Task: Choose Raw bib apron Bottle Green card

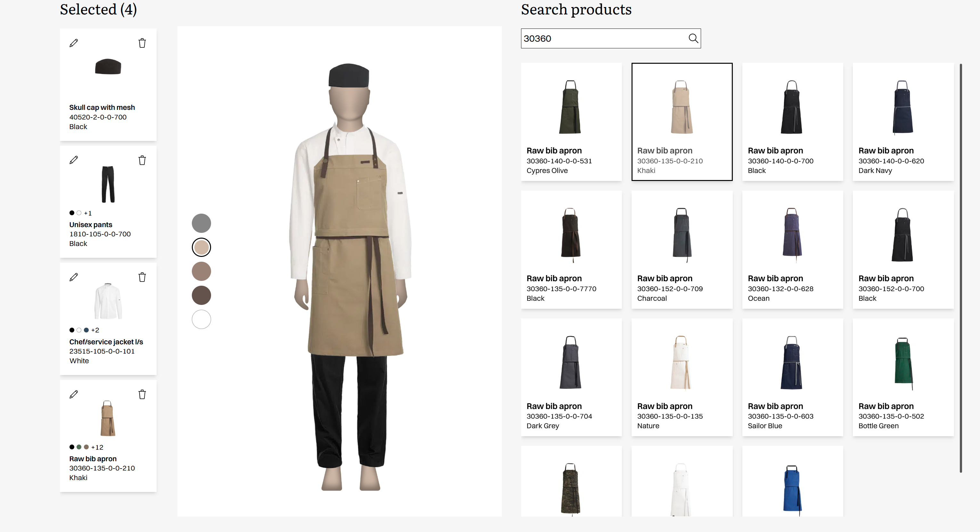Action: click(x=903, y=378)
